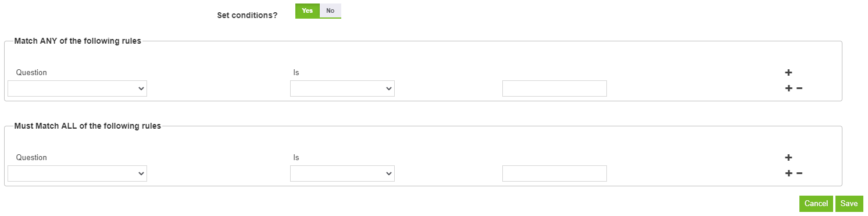The width and height of the screenshot is (868, 216).
Task: Add a row via ALL rules row plus icon
Action: [788, 173]
